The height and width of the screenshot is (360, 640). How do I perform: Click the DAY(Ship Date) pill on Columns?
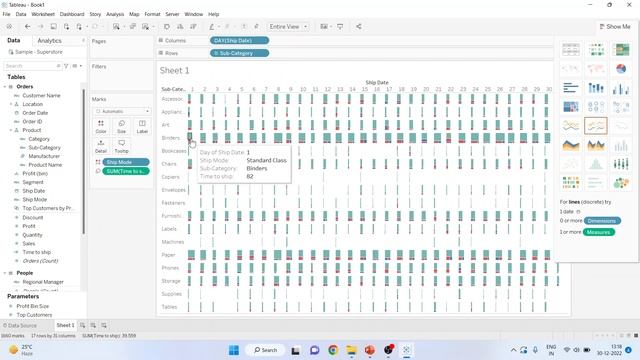(x=239, y=40)
